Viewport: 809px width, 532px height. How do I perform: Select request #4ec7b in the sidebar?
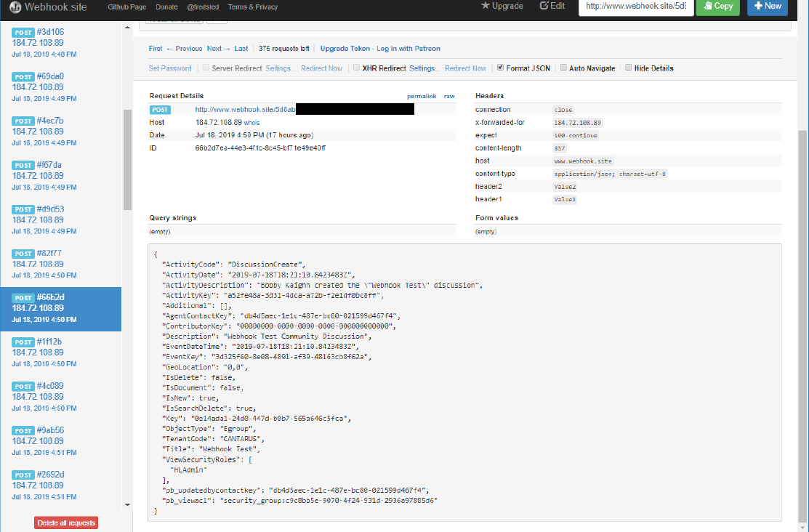pos(61,132)
